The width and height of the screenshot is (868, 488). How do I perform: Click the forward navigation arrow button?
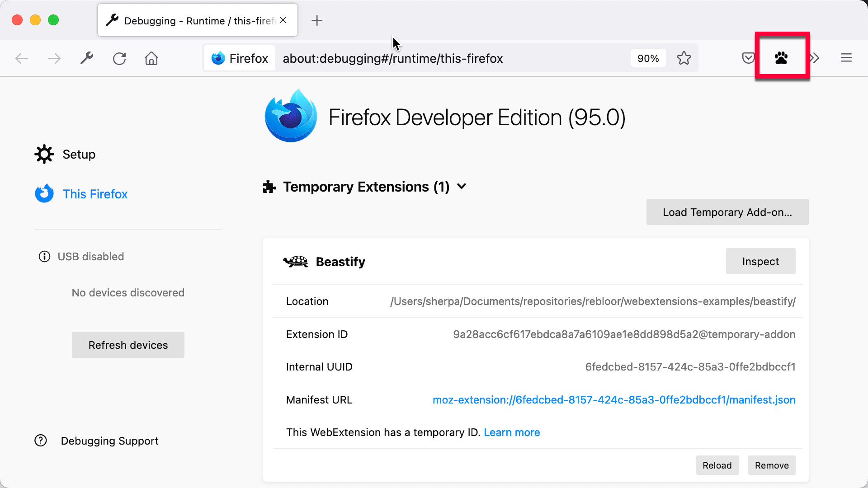point(54,58)
